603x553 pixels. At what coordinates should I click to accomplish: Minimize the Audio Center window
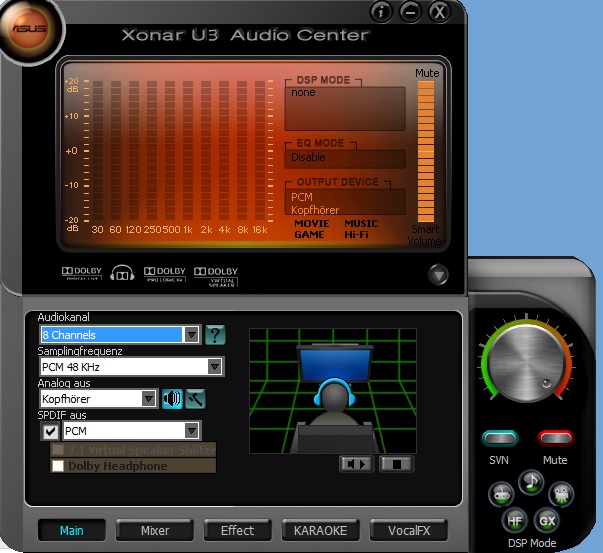click(410, 12)
